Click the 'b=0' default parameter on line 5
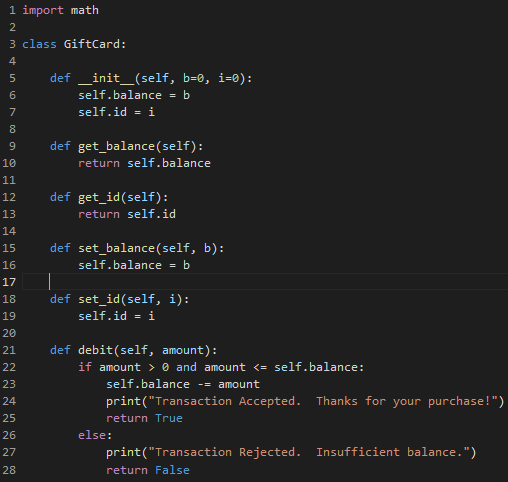Screen dimensions: 508x482 pos(193,78)
